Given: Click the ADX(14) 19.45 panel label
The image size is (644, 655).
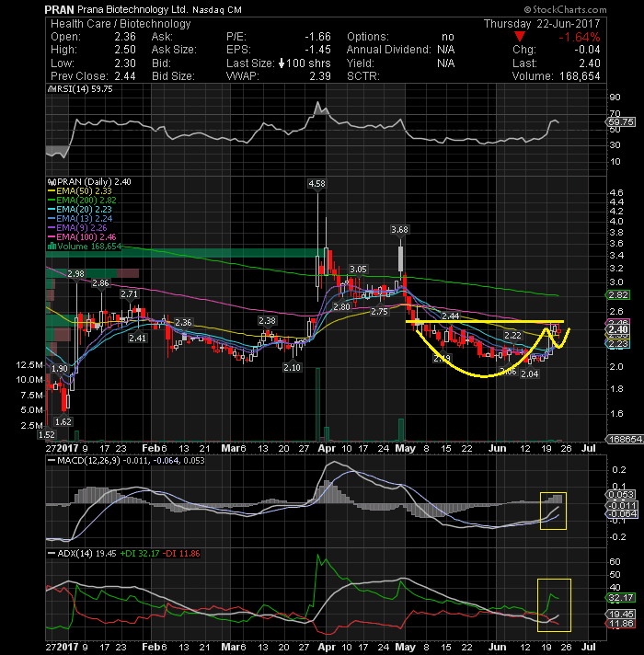Looking at the screenshot, I should coord(86,554).
